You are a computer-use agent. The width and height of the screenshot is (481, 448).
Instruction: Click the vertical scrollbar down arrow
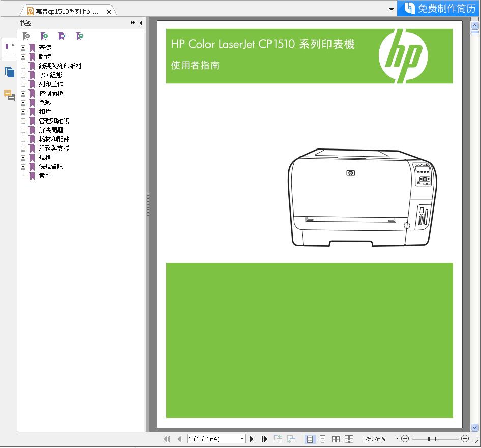coord(474,427)
